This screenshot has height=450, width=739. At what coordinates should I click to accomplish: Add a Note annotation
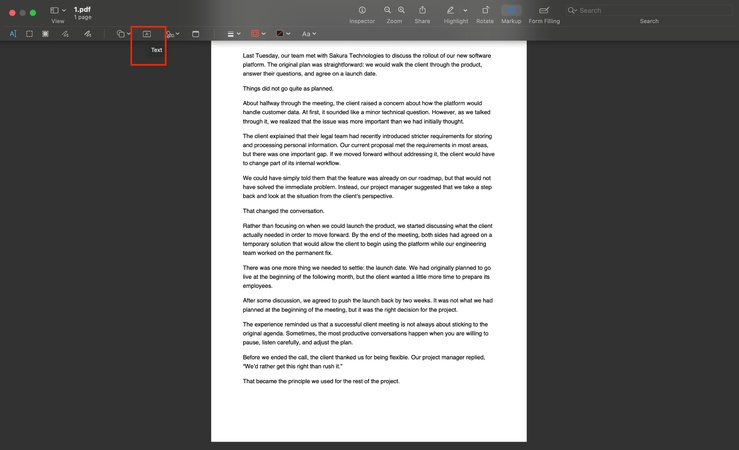tap(196, 34)
